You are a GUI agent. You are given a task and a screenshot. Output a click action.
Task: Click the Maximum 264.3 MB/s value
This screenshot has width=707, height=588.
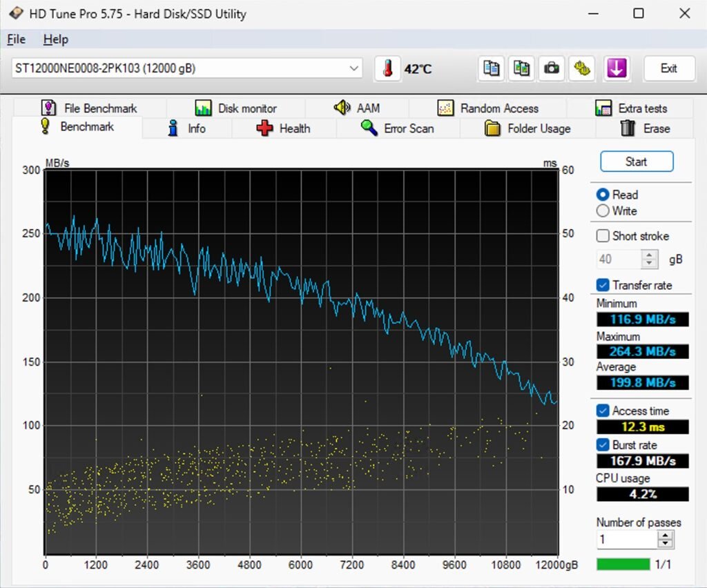click(643, 351)
